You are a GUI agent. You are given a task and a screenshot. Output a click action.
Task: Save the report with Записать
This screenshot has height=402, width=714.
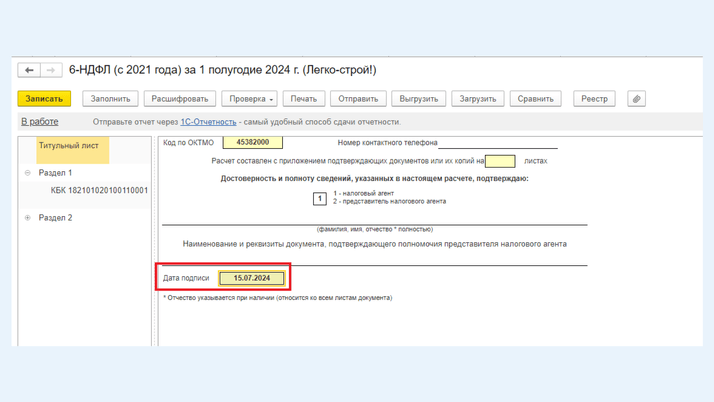tap(44, 99)
